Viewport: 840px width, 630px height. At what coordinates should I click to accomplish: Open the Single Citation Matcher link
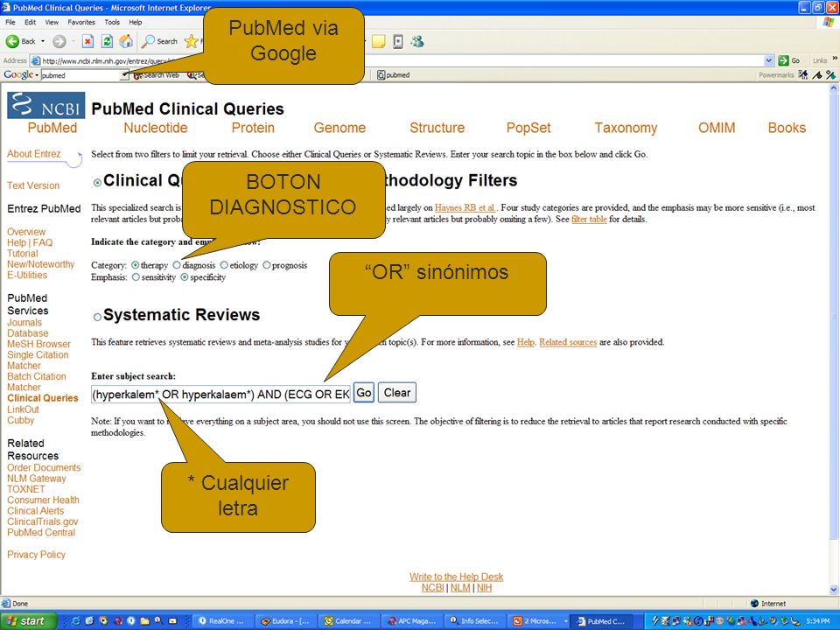pos(38,360)
